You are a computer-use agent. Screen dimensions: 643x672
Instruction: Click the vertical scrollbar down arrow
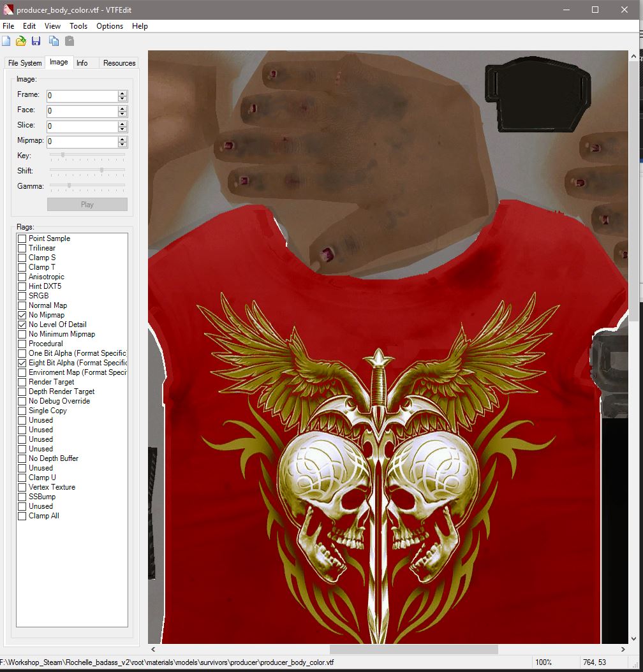coord(633,639)
